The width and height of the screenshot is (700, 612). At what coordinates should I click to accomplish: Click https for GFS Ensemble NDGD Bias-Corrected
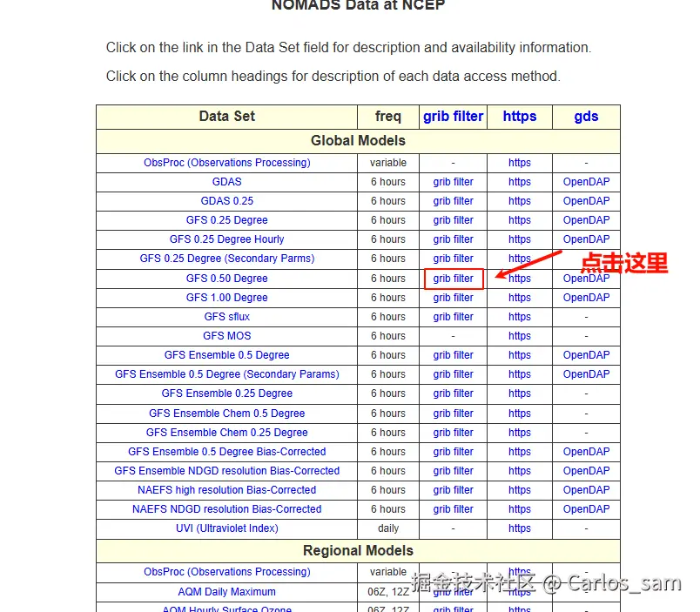click(520, 471)
